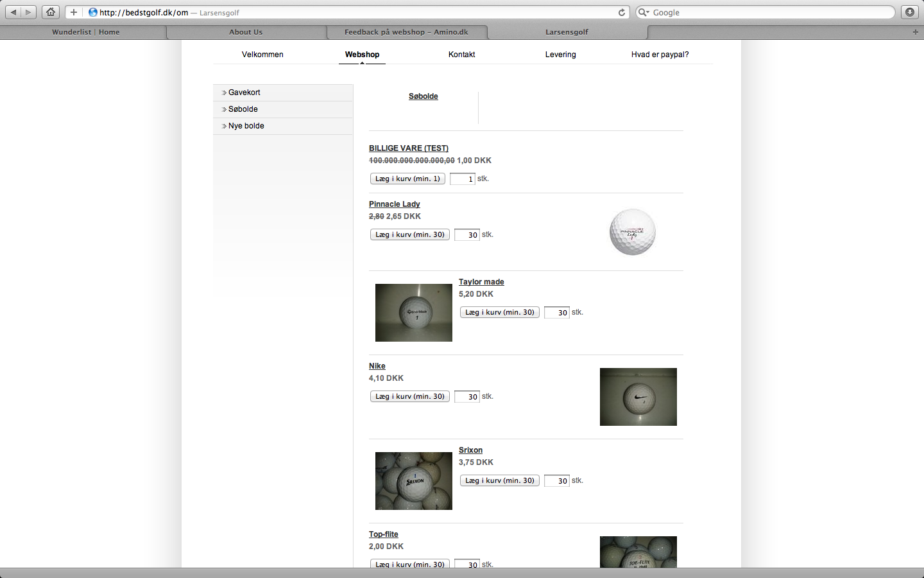Add Srixon balls to cart
The image size is (924, 578).
click(500, 480)
